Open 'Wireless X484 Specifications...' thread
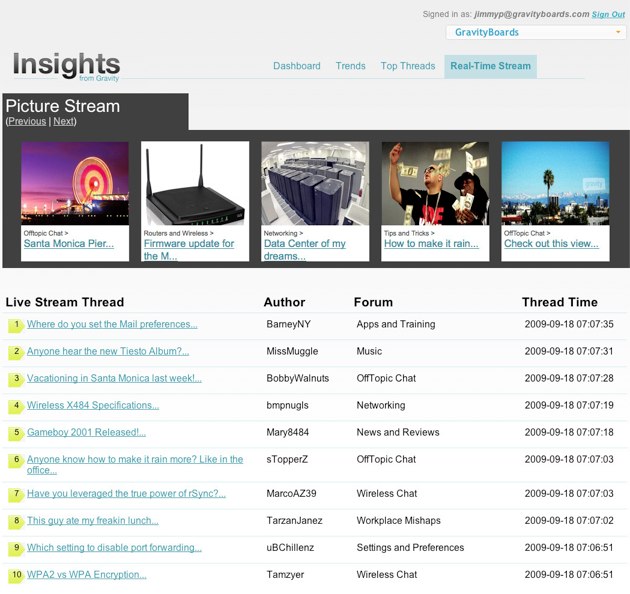Viewport: 630px width, 594px height. pyautogui.click(x=93, y=405)
